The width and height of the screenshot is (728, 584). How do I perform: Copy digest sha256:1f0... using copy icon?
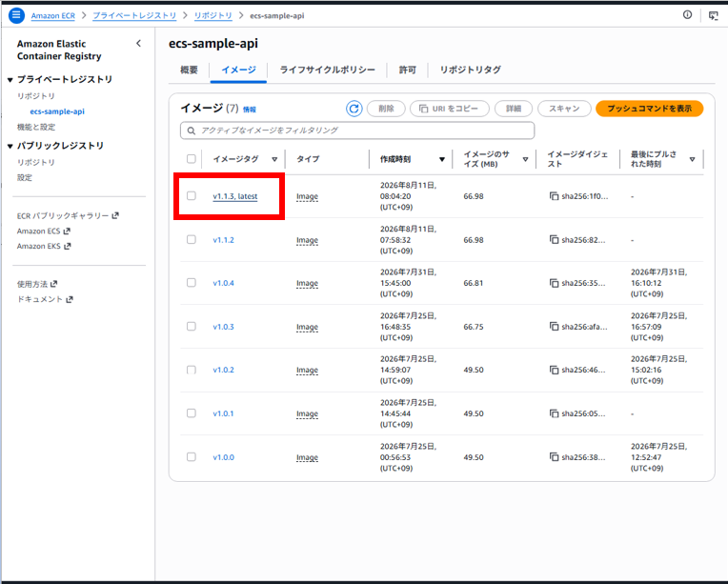click(x=554, y=196)
